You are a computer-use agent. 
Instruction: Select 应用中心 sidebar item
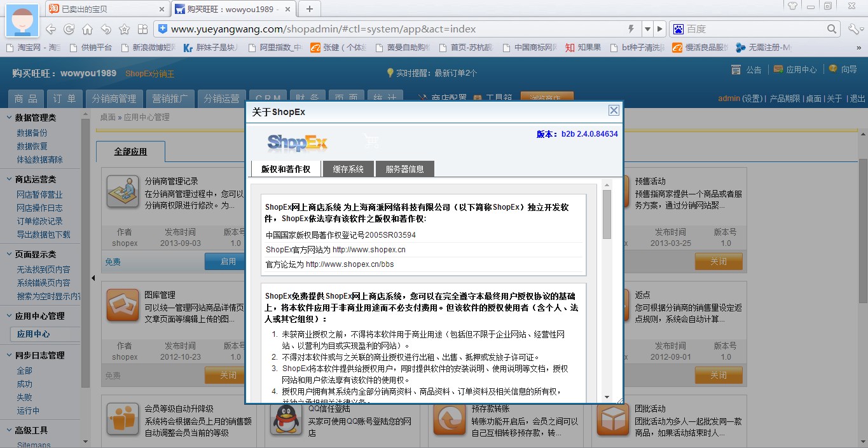tap(45, 334)
